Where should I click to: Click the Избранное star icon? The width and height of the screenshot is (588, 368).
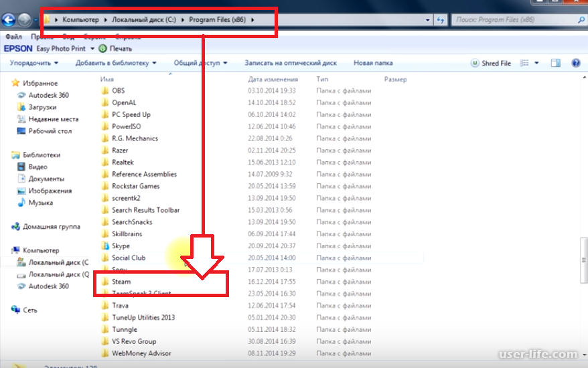pos(15,83)
